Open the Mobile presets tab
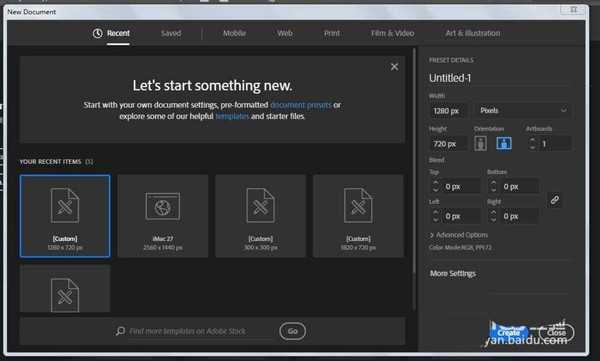600x361 pixels. [234, 33]
